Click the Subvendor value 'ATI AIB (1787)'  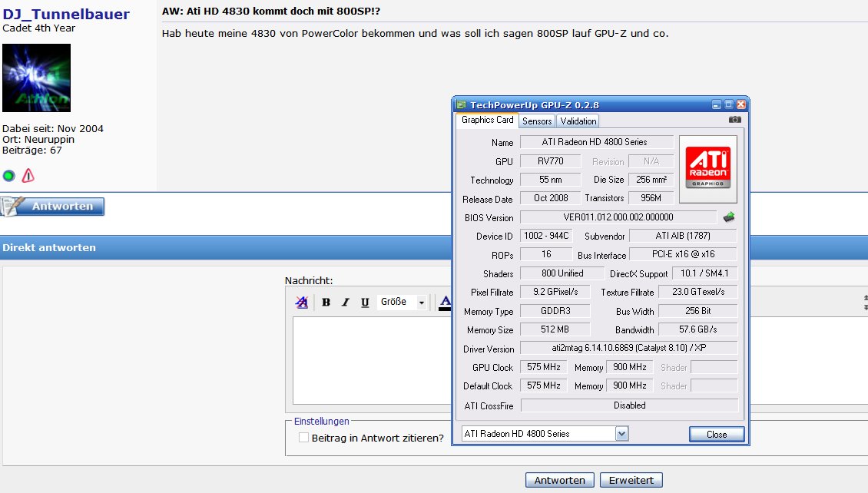[x=683, y=236]
